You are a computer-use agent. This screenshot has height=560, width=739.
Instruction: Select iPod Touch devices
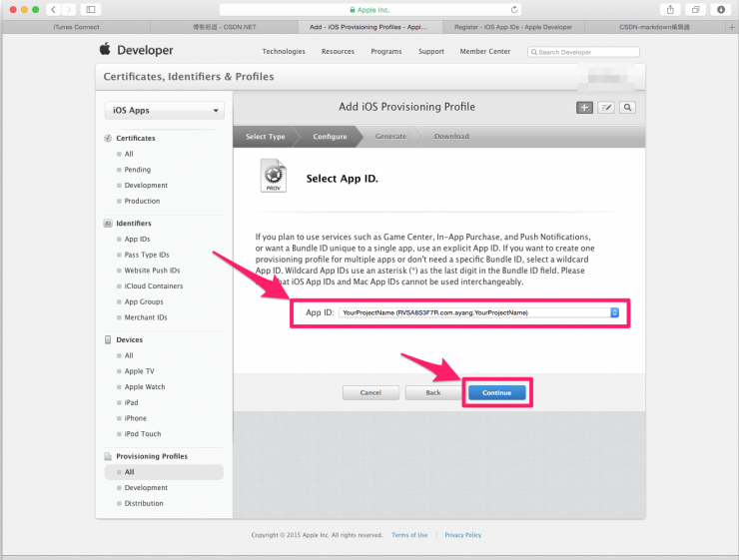(143, 434)
